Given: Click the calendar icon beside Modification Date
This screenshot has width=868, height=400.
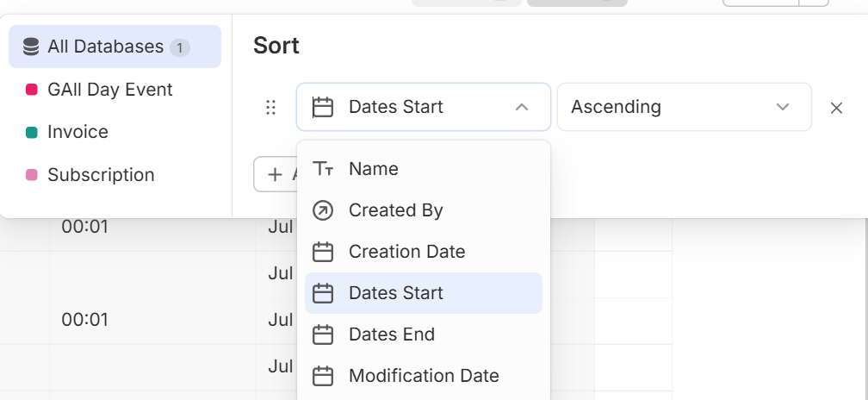Looking at the screenshot, I should [323, 376].
